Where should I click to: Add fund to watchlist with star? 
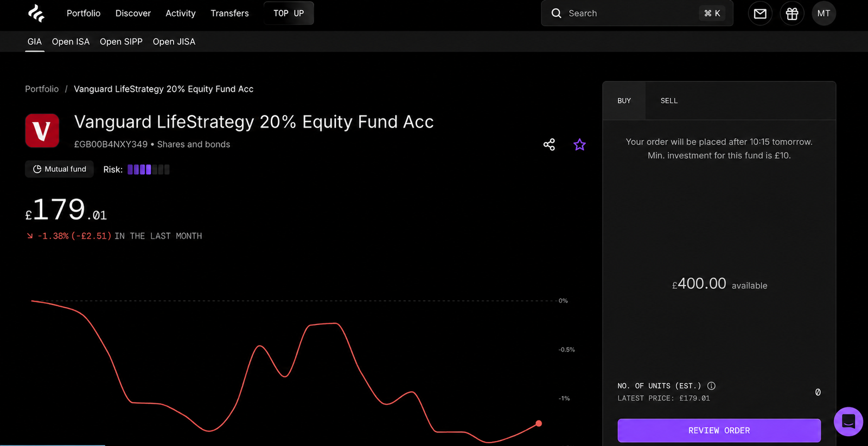click(579, 144)
